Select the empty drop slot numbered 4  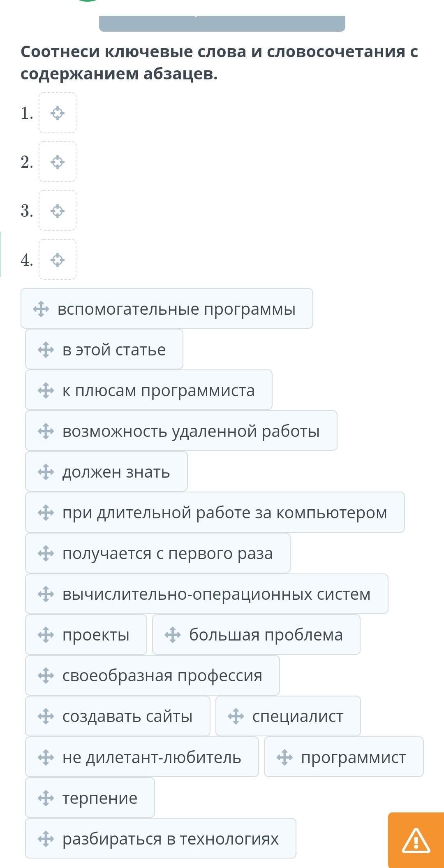point(58,260)
